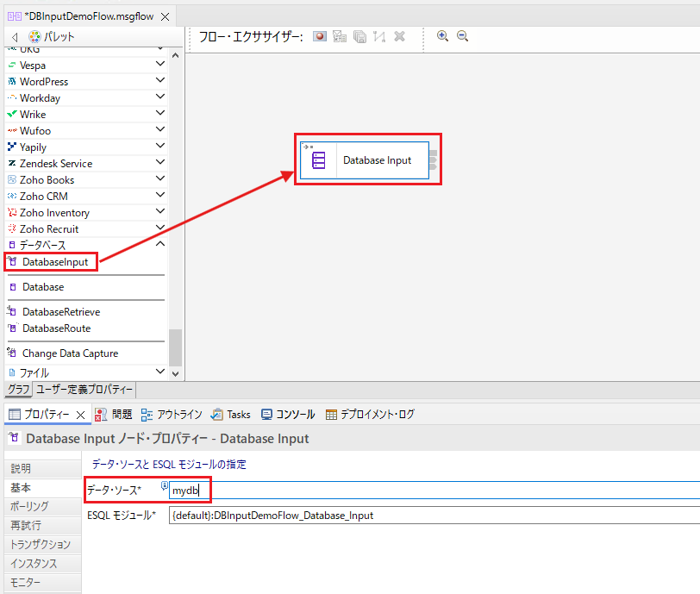700x594 pixels.
Task: Click the palette scrollbar down arrow
Action: click(176, 374)
